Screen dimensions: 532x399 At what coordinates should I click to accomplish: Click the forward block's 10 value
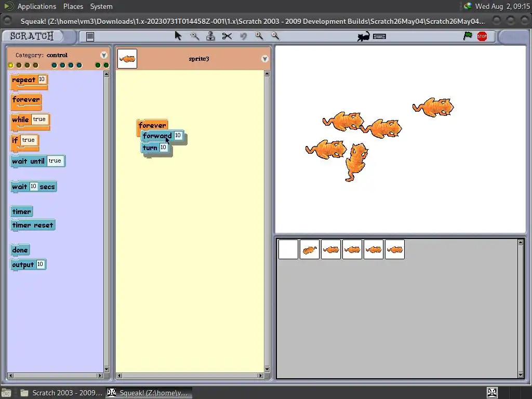pyautogui.click(x=178, y=136)
